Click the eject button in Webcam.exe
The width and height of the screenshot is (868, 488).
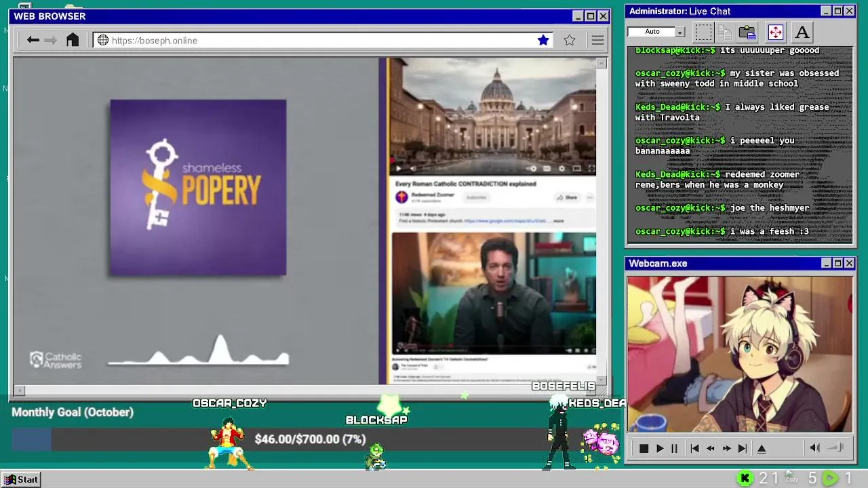762,448
